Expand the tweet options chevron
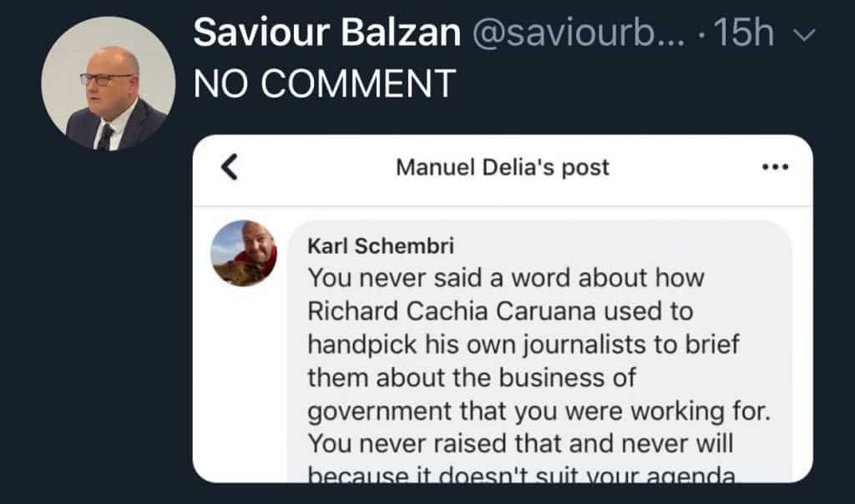Screen dimensions: 855x504 click(x=803, y=35)
